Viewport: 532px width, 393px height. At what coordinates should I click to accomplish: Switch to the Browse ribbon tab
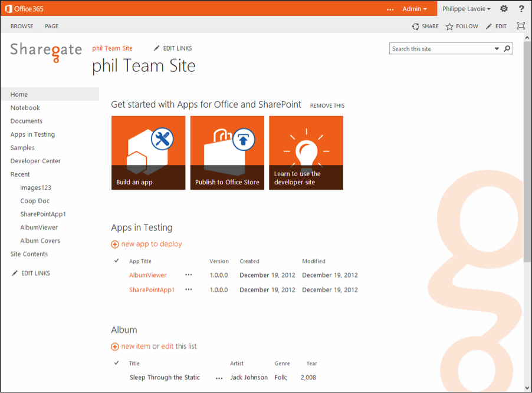22,26
